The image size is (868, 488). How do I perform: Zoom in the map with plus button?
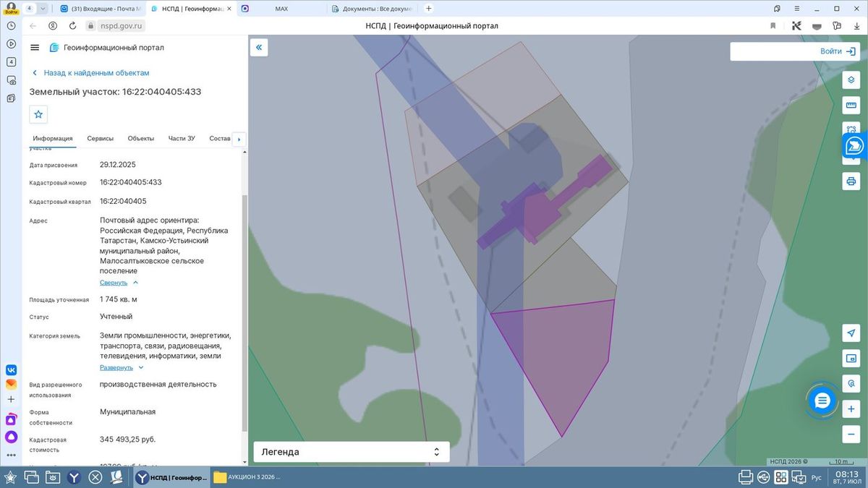click(851, 408)
